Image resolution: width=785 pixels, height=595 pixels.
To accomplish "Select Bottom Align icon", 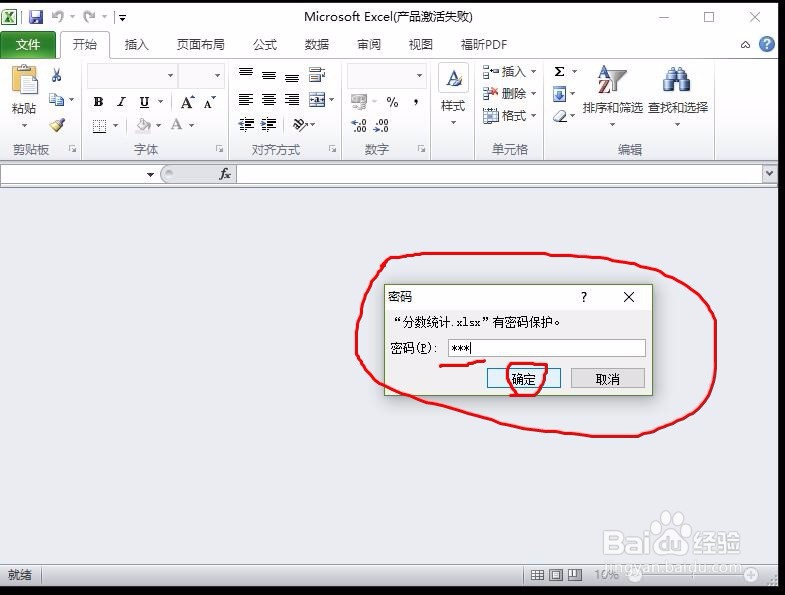I will point(292,78).
